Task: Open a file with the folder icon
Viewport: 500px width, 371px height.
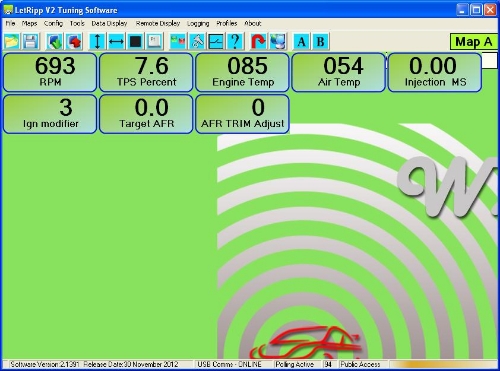Action: (x=12, y=42)
